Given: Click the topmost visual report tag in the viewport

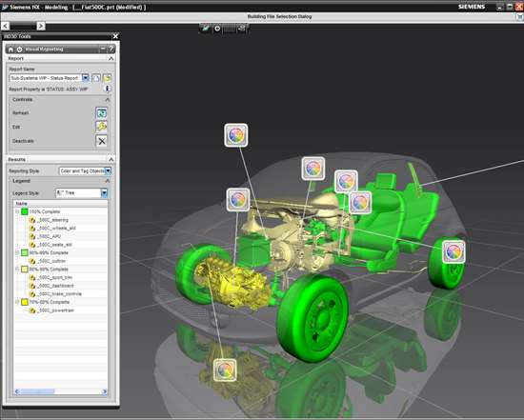Looking at the screenshot, I should (236, 135).
